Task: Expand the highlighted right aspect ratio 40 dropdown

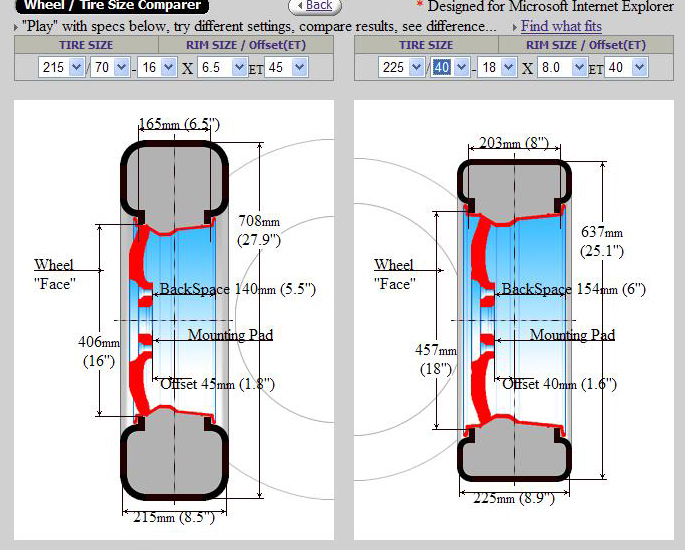Action: [451, 67]
